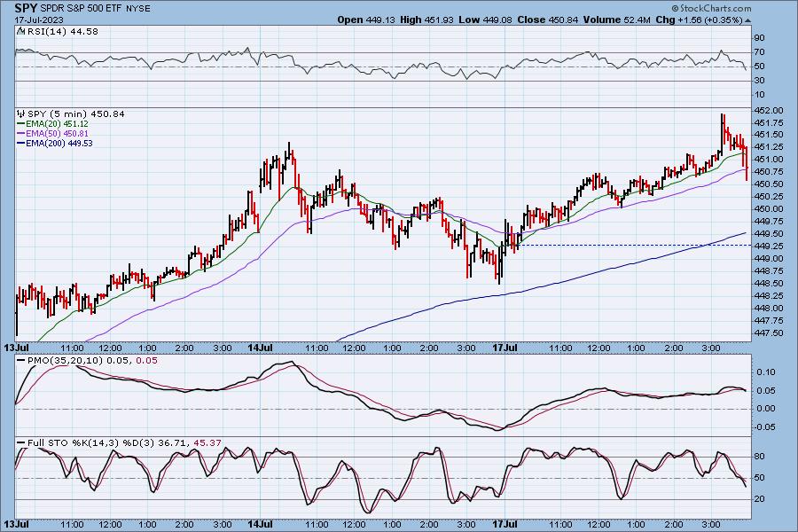The image size is (798, 532).
Task: Click the 452.00 price axis label
Action: click(769, 110)
